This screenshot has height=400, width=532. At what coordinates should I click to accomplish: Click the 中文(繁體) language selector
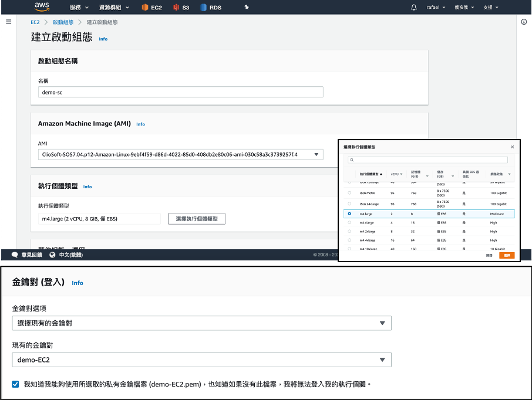[x=71, y=255]
